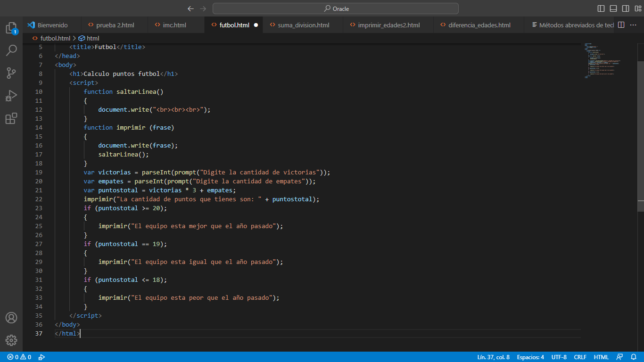Open the editor More Actions ellipsis
This screenshot has width=644, height=362.
[633, 25]
